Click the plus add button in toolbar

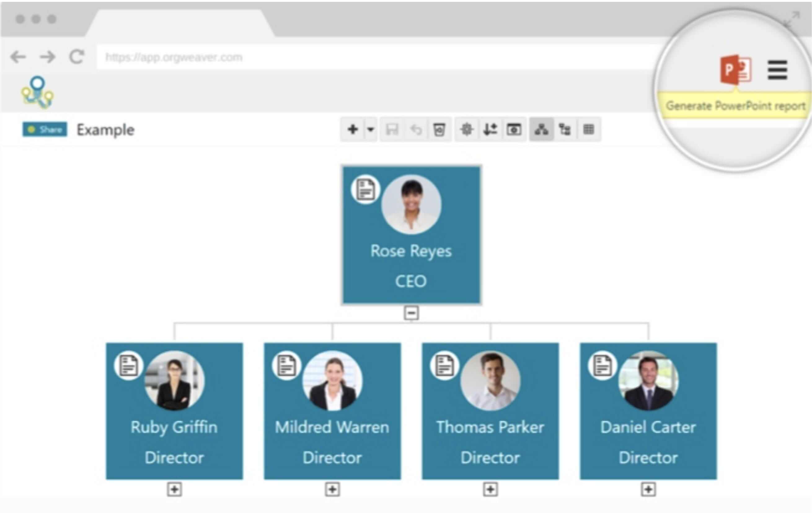point(353,129)
